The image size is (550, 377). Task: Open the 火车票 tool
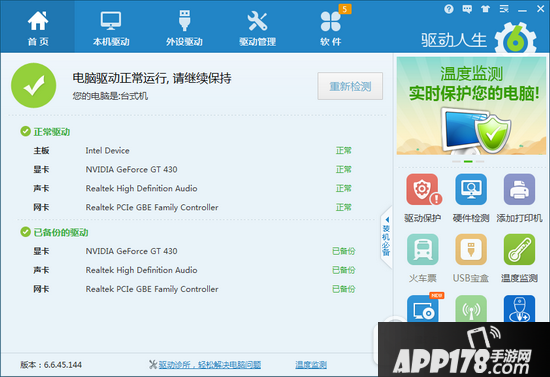click(x=422, y=258)
